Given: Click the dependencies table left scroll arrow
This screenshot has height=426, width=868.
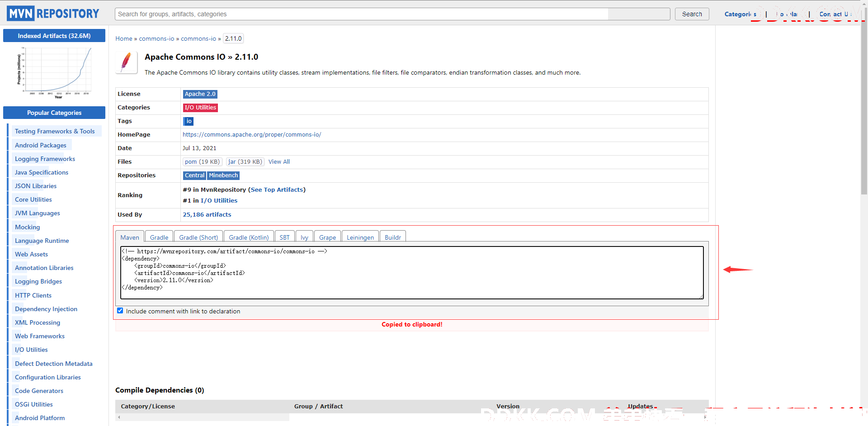Looking at the screenshot, I should pos(119,417).
